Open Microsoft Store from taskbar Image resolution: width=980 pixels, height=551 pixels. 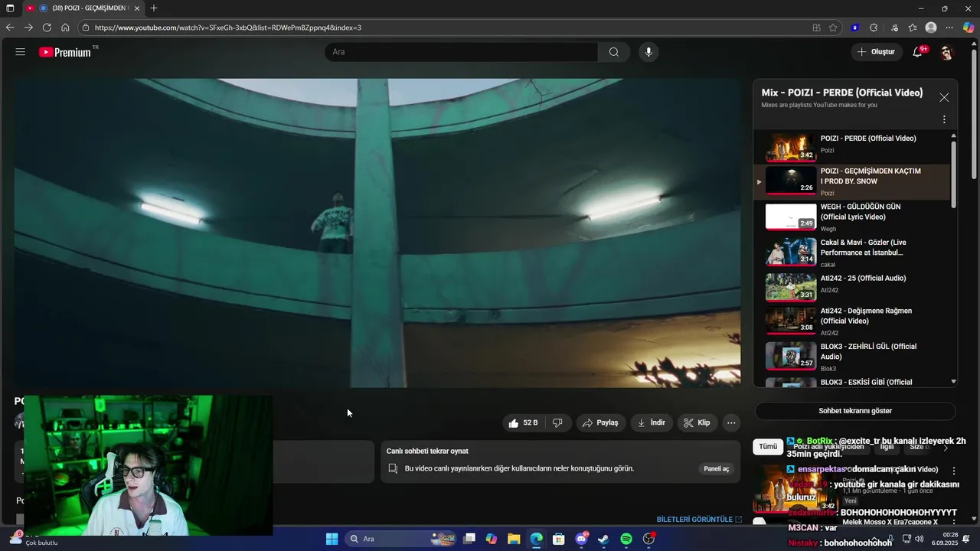(x=559, y=539)
